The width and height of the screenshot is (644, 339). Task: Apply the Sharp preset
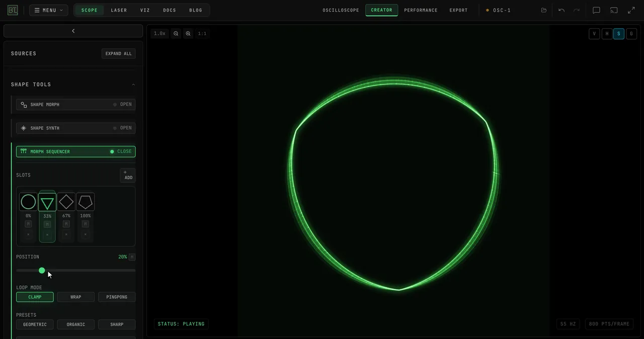pyautogui.click(x=117, y=324)
